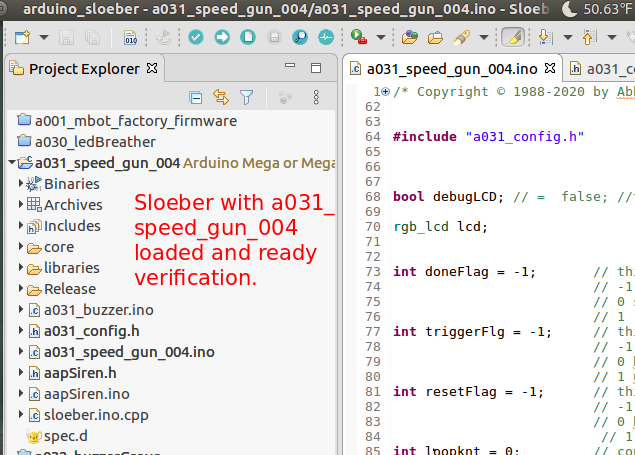
Task: Select the a031_config.h file
Action: (91, 331)
